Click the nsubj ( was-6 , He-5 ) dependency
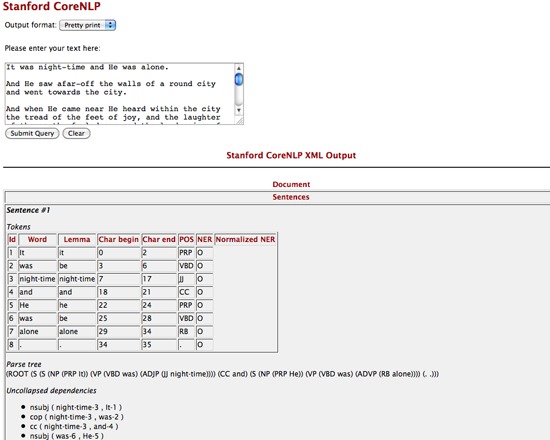The width and height of the screenshot is (550, 440). (67, 436)
